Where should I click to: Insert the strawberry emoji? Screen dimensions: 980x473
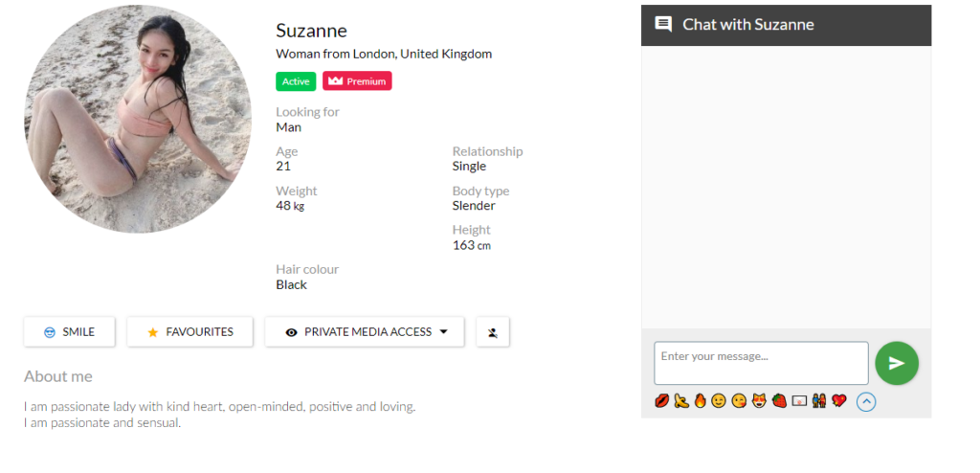click(x=779, y=401)
